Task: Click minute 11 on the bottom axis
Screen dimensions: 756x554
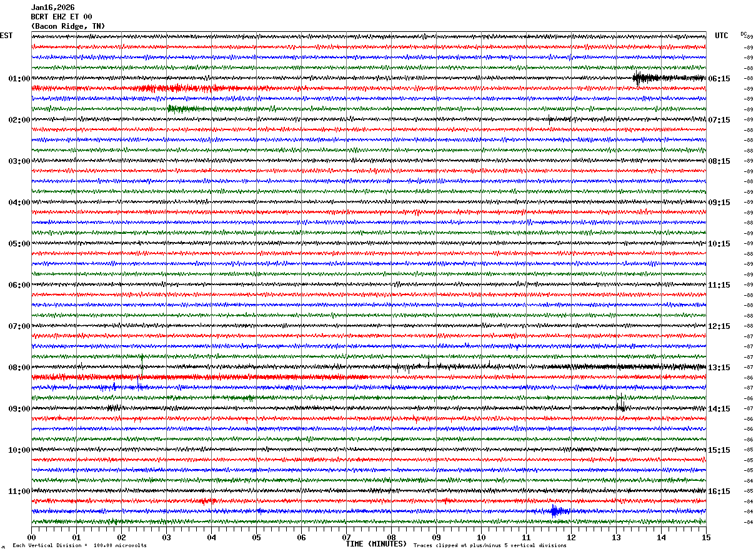Action: click(x=526, y=537)
